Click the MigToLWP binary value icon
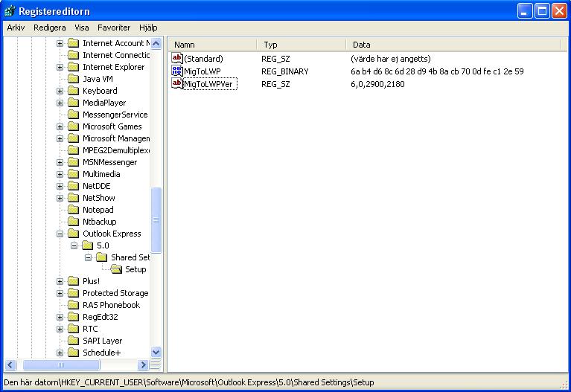 [x=177, y=71]
